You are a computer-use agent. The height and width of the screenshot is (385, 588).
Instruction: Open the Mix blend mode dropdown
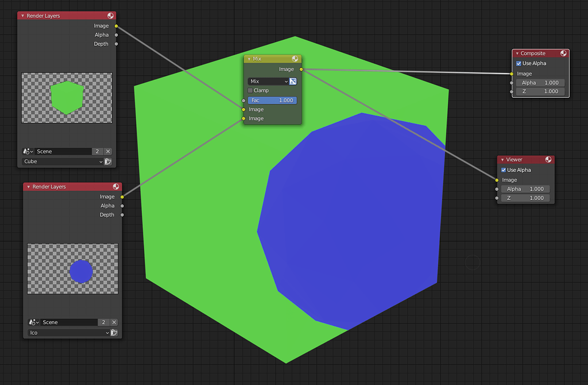pos(268,81)
